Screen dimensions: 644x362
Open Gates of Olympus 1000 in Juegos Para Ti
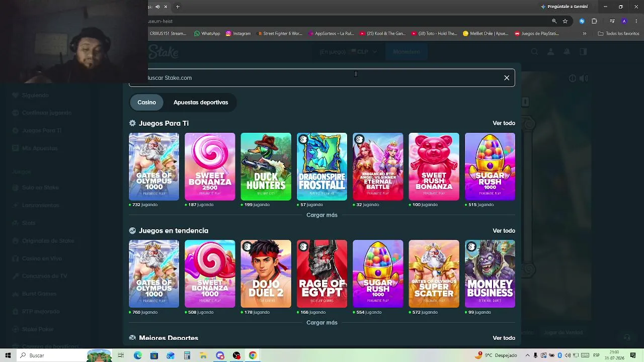pos(154,166)
